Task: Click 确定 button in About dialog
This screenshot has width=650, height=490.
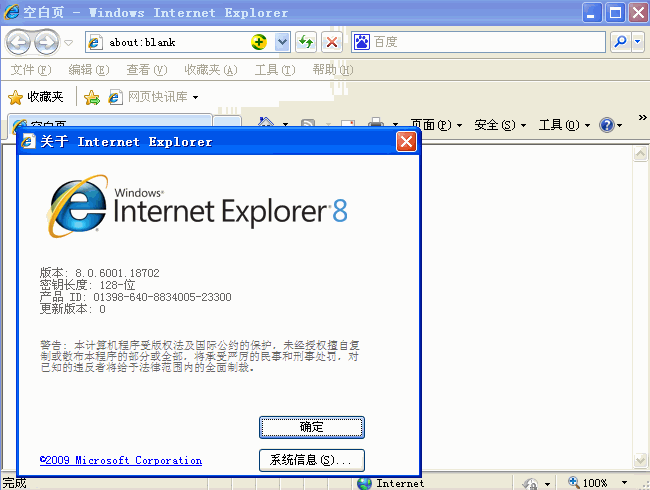Action: [312, 427]
